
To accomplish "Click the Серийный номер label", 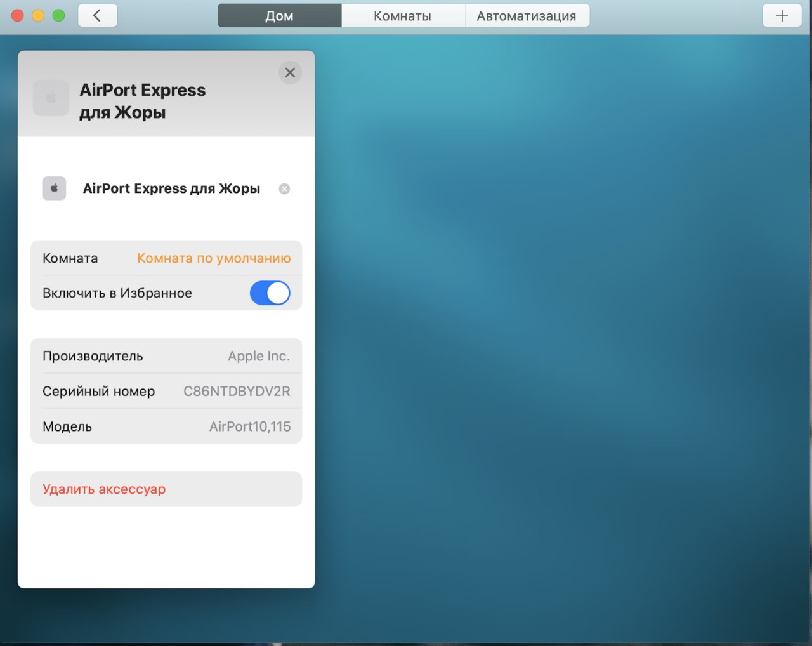I will click(x=98, y=392).
